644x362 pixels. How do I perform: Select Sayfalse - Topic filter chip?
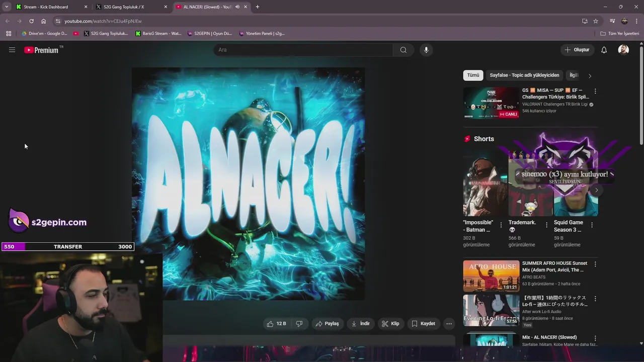coord(524,75)
